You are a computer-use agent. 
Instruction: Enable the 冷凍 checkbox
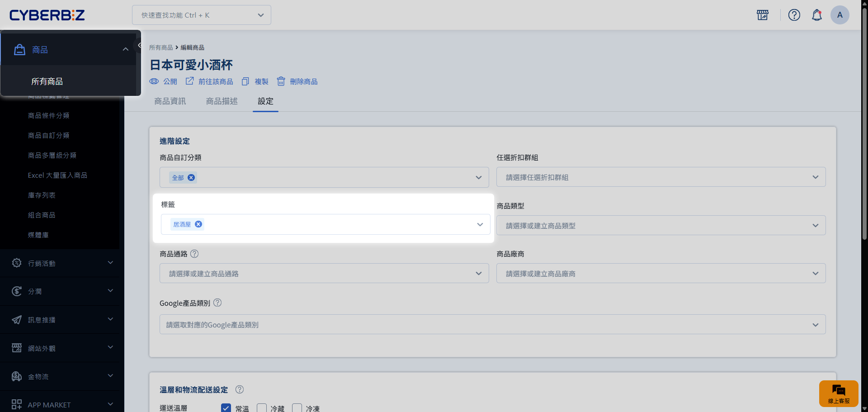pyautogui.click(x=297, y=408)
